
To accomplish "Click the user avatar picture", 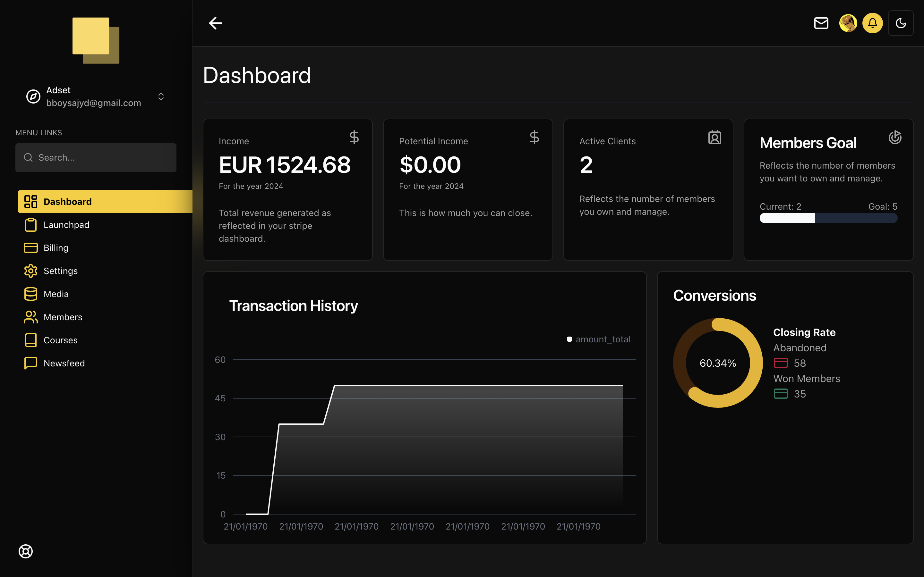I will pyautogui.click(x=848, y=23).
